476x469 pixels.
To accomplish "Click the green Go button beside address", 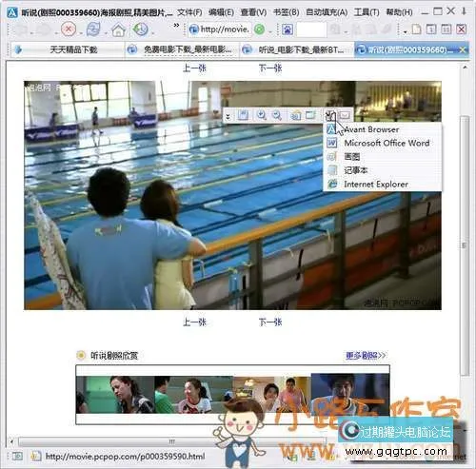I will pos(259,29).
